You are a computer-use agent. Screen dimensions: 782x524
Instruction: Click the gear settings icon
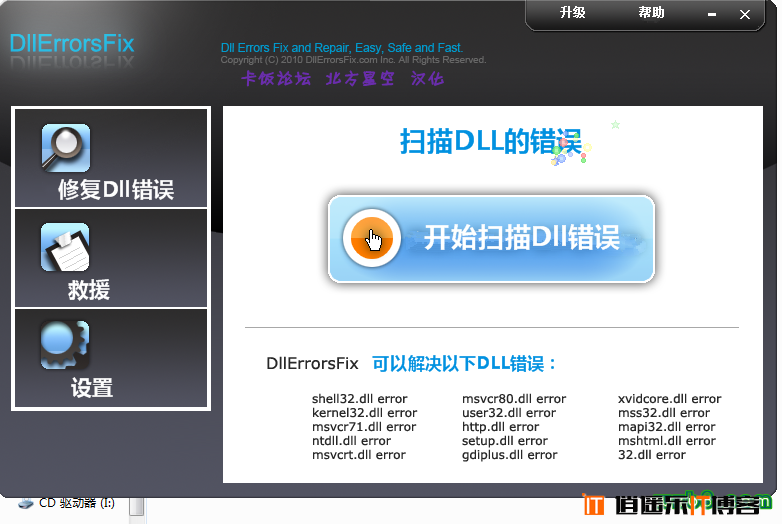[x=65, y=345]
